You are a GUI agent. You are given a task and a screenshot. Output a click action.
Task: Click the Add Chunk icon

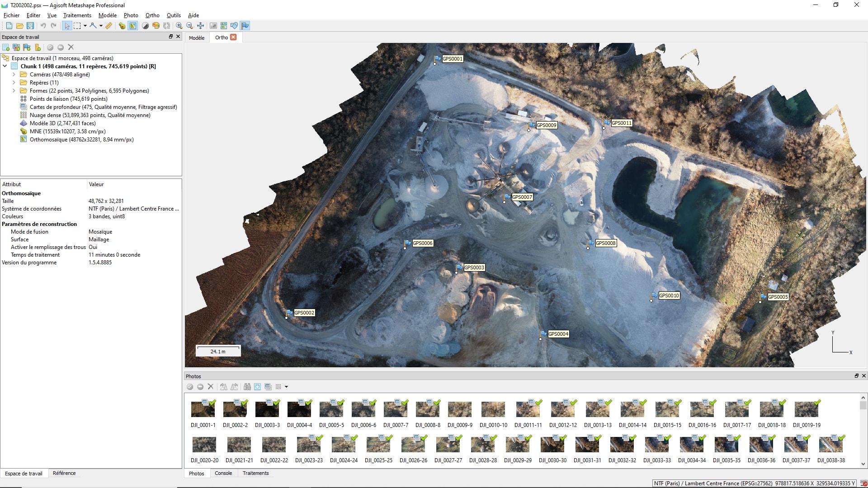coord(6,47)
